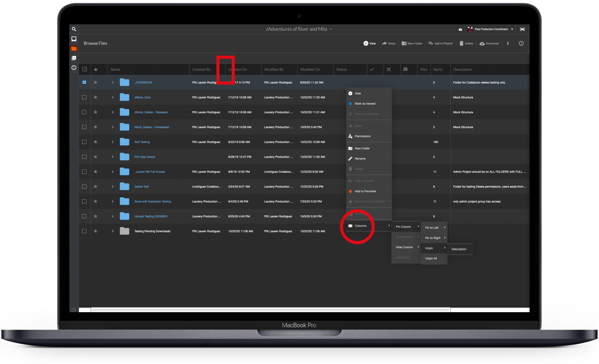Uncheck the _CODEBOOK folder checkbox
This screenshot has width=599, height=364.
coord(84,82)
